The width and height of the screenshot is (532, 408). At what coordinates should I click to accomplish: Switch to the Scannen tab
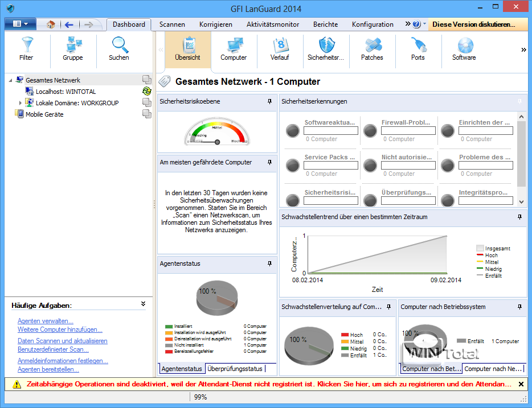pos(172,24)
